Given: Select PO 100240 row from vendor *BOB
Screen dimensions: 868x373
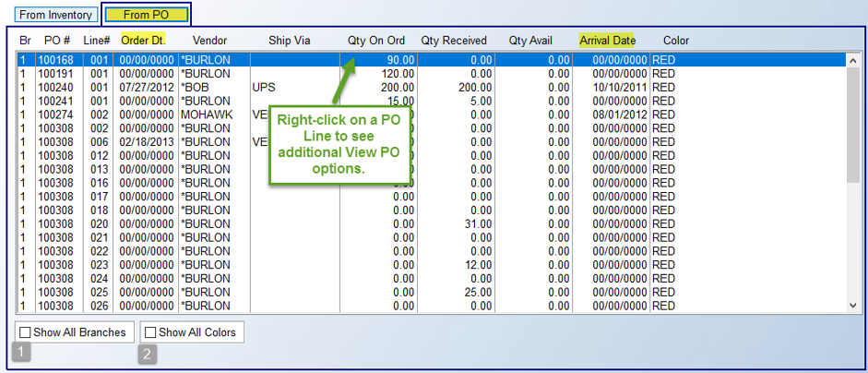Looking at the screenshot, I should (431, 87).
